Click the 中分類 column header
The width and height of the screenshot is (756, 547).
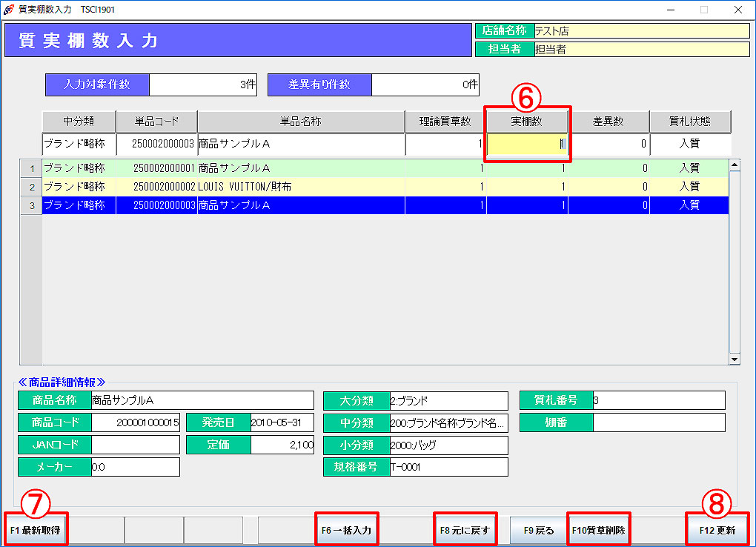click(x=79, y=122)
